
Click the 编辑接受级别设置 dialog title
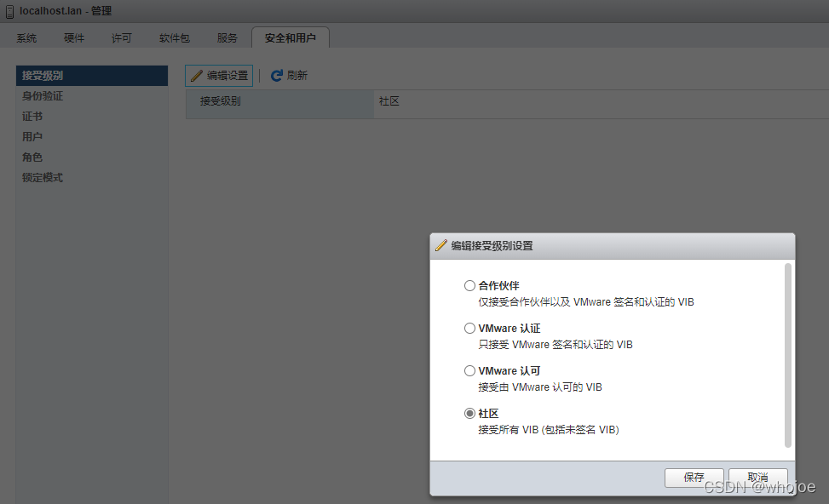click(x=492, y=246)
